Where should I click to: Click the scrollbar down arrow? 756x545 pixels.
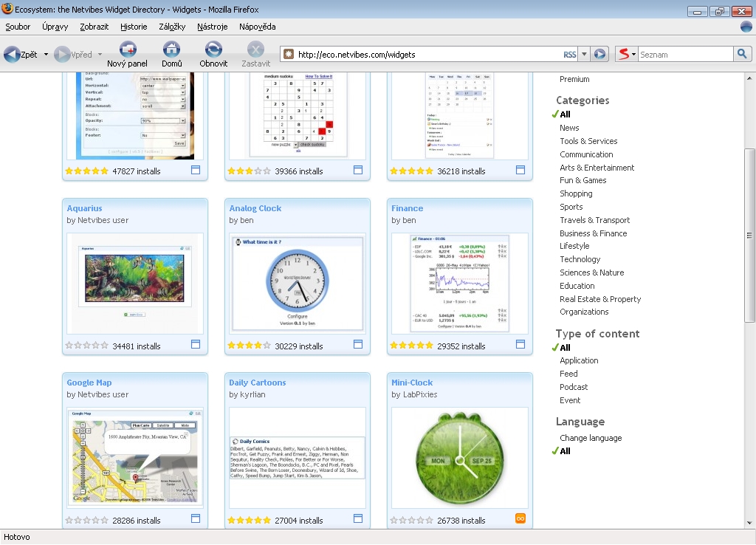click(749, 523)
